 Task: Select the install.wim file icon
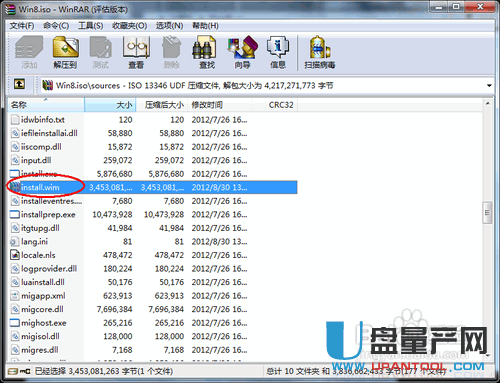coord(15,187)
